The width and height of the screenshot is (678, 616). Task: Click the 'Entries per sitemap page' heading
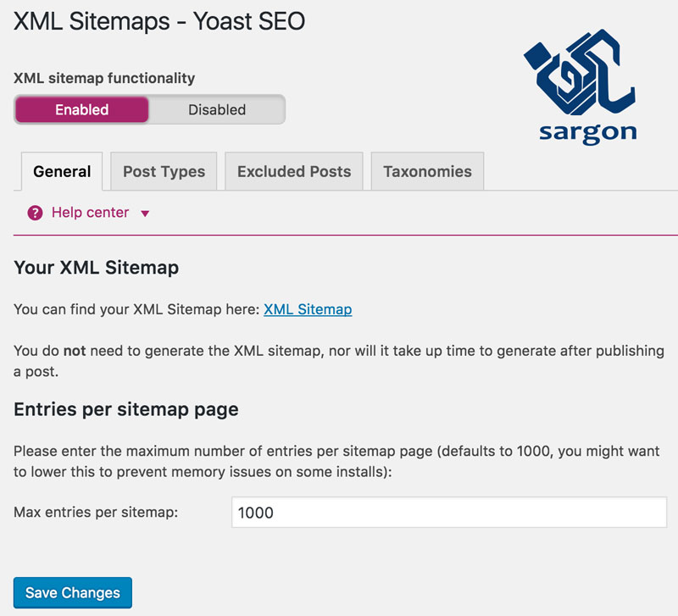click(125, 409)
